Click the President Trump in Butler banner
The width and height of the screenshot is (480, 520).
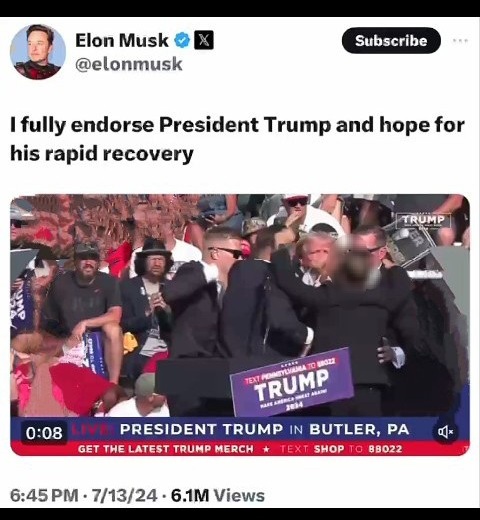[x=264, y=429]
